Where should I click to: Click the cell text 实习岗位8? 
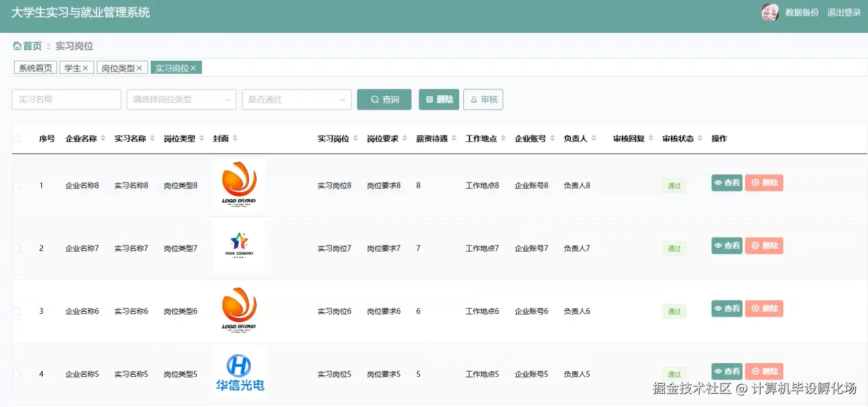coord(334,185)
